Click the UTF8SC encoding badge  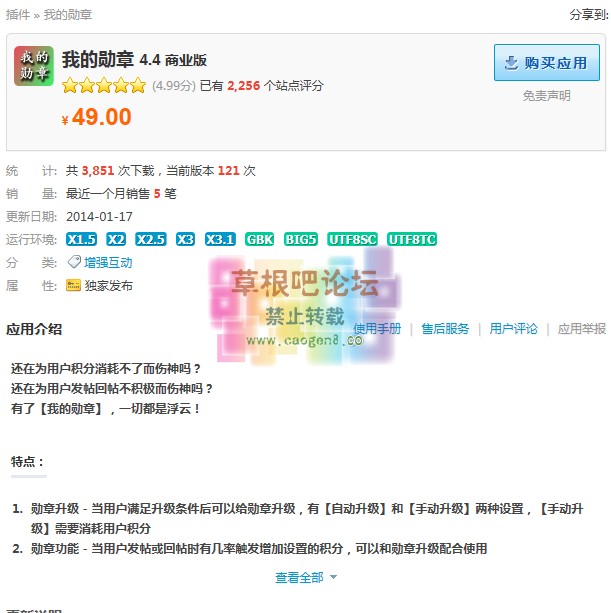(x=352, y=239)
